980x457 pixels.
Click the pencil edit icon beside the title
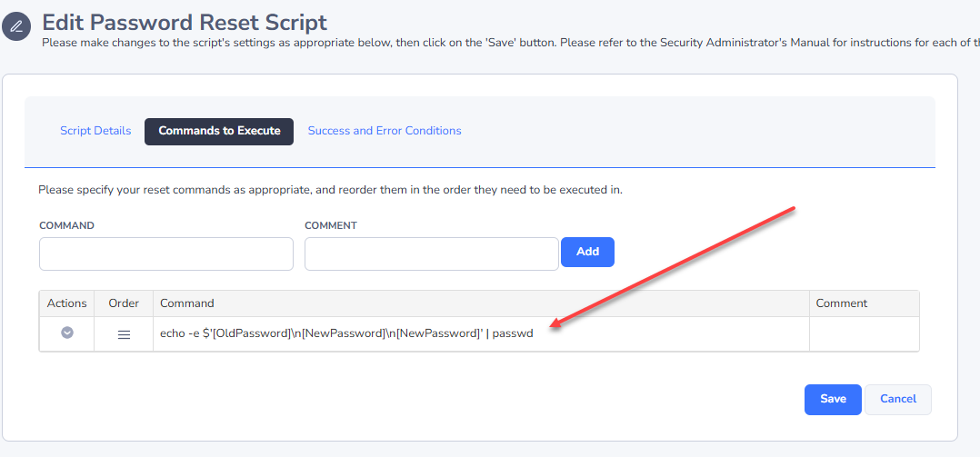(17, 26)
